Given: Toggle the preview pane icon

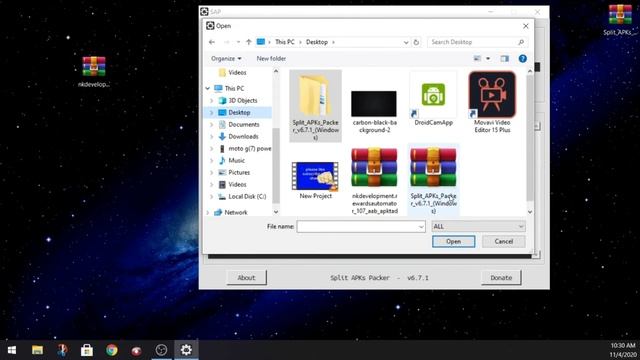Looking at the screenshot, I should point(505,59).
